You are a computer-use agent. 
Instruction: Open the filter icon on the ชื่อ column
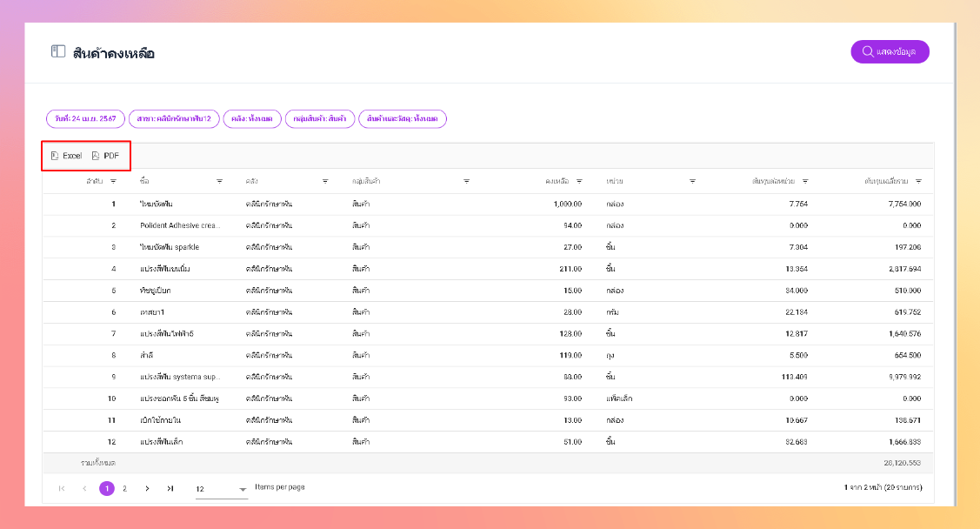point(219,181)
